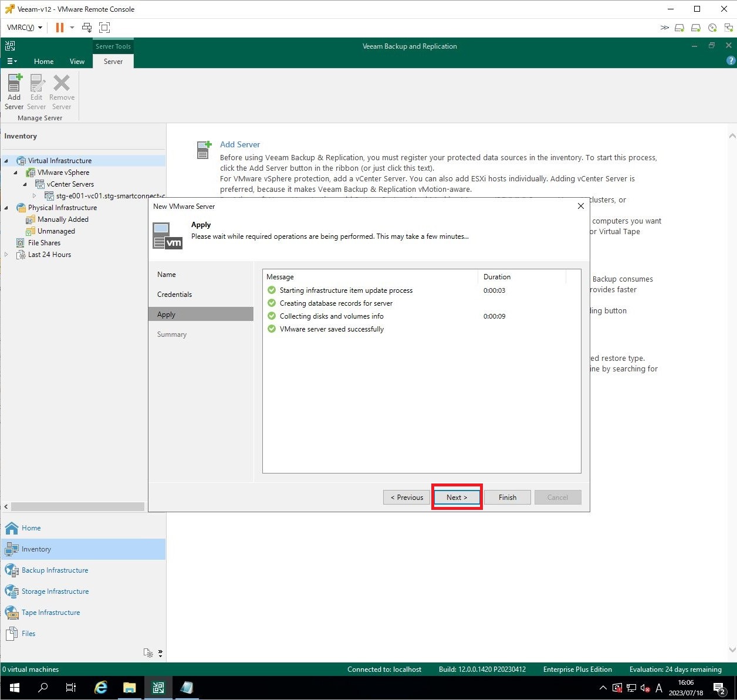Click the send Ctrl+Alt+Del icon in VMRC toolbar
Viewport: 737px width, 700px height.
(87, 28)
